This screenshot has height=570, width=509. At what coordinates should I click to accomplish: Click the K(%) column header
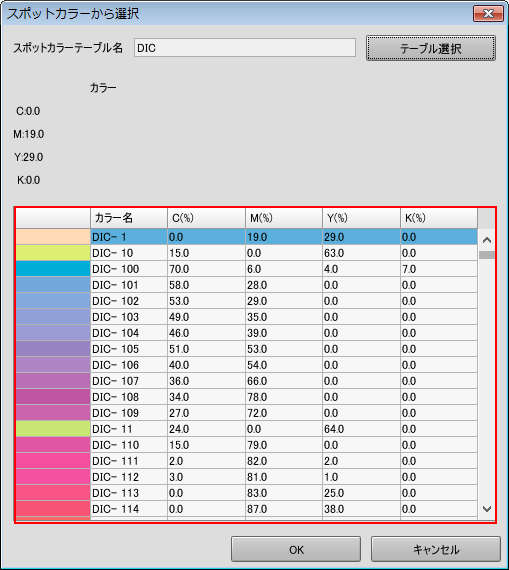click(x=439, y=218)
